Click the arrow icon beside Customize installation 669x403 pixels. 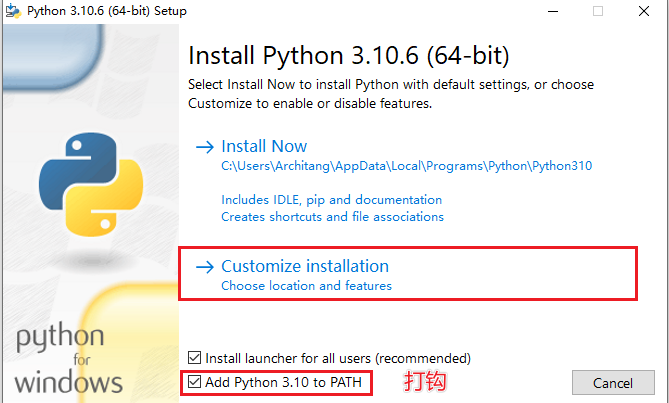[204, 267]
